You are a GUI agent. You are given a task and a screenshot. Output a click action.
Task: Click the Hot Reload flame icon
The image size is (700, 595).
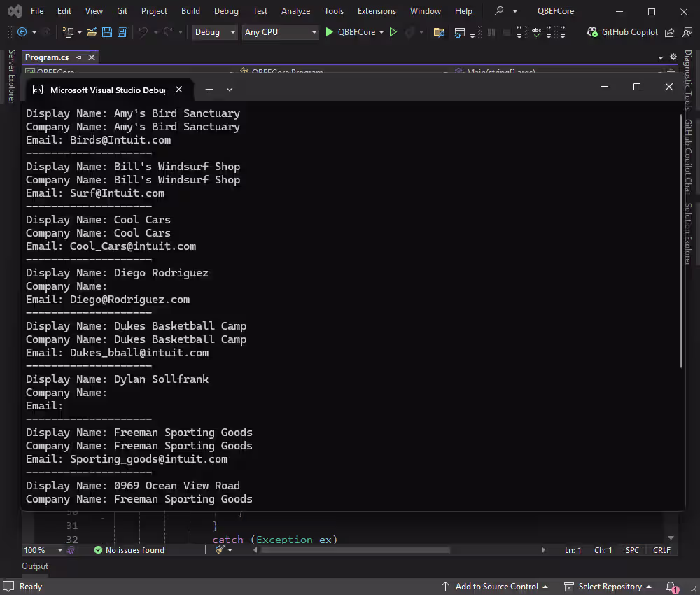pyautogui.click(x=409, y=32)
